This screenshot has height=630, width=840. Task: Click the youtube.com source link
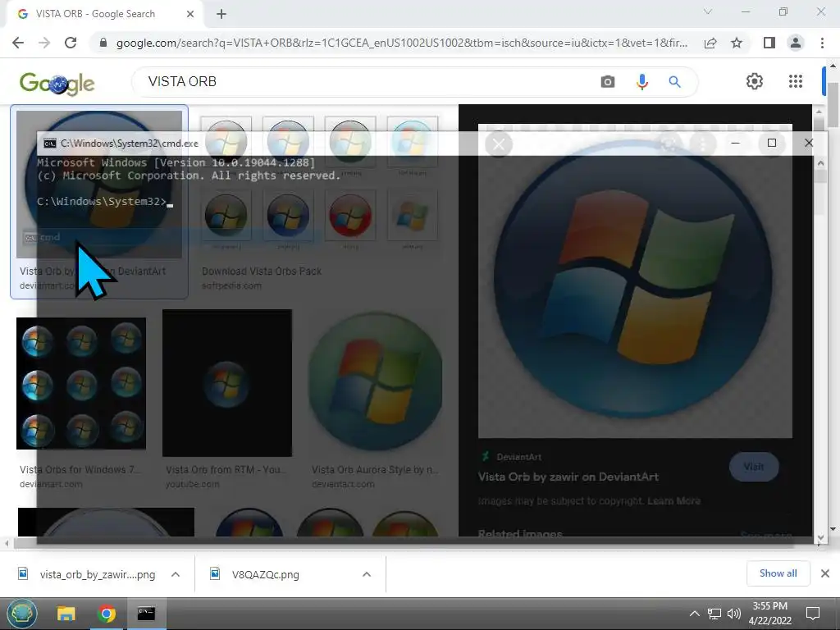192,484
